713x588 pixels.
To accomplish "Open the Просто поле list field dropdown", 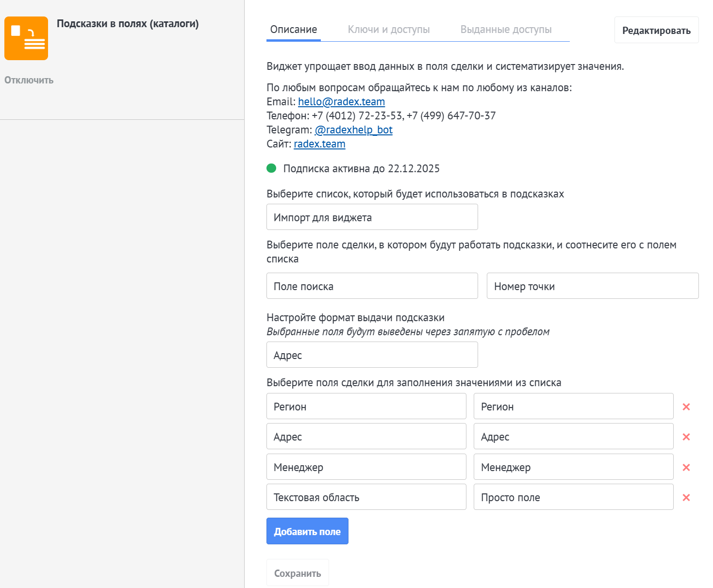I will pos(573,497).
